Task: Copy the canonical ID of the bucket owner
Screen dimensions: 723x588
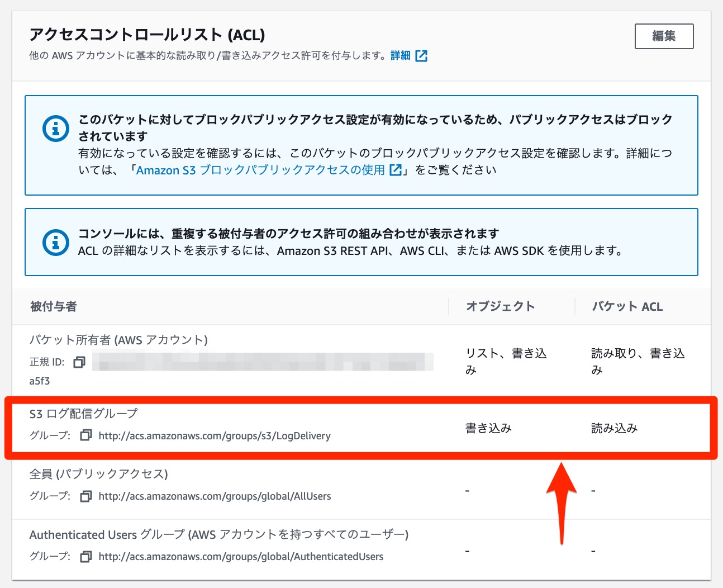Action: pos(79,362)
